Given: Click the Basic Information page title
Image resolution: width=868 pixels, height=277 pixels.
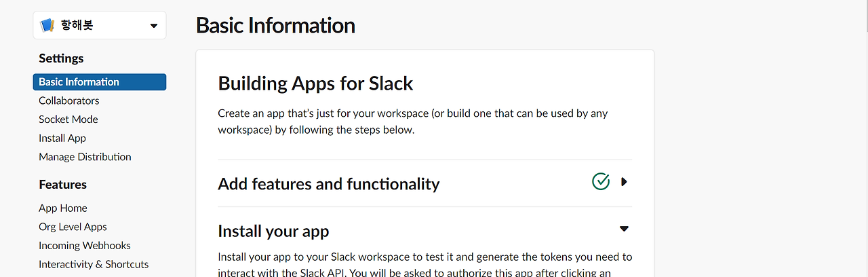Looking at the screenshot, I should pos(275,26).
